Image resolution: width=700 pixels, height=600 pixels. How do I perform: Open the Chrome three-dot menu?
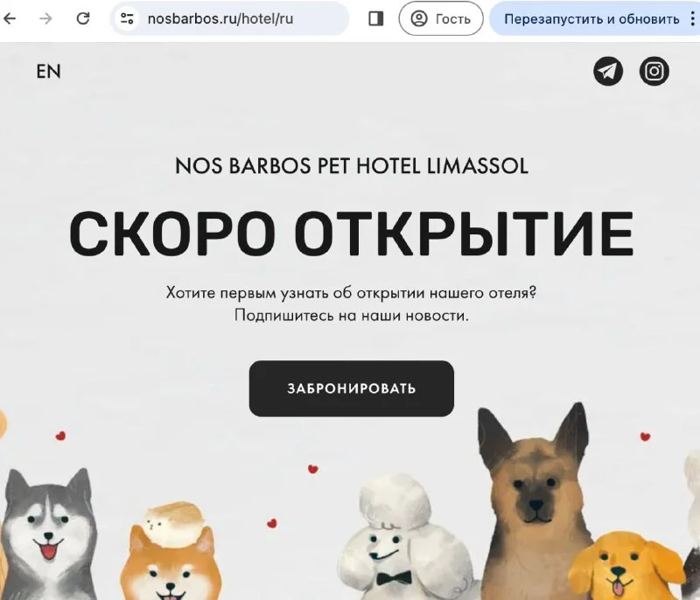(x=692, y=18)
